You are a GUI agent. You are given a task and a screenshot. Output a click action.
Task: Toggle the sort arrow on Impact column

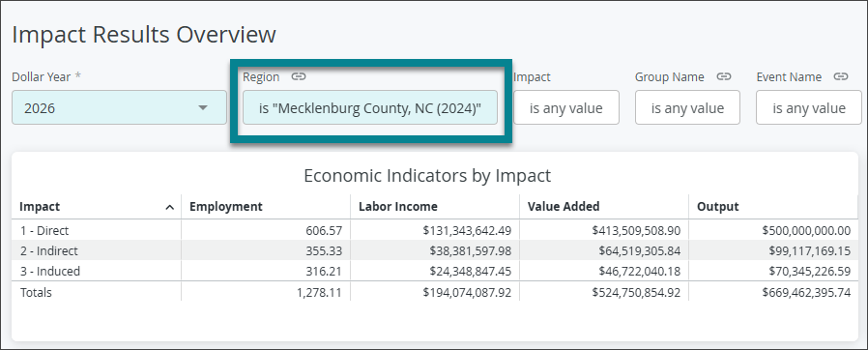tap(170, 207)
